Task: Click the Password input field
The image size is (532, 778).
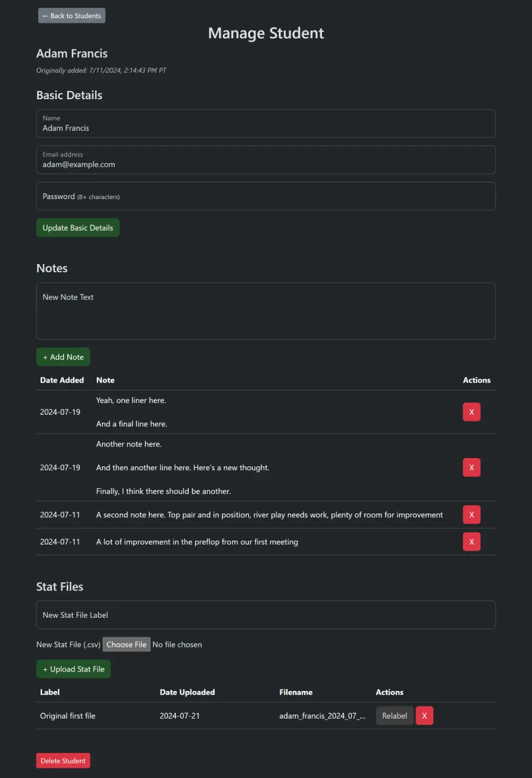Action: (x=266, y=196)
